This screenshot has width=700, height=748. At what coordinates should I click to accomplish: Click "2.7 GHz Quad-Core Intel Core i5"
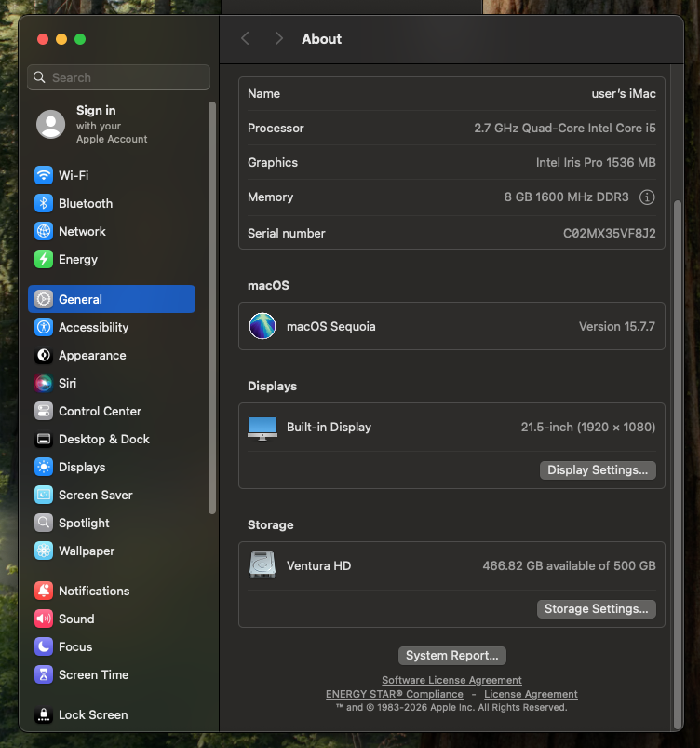coord(565,128)
